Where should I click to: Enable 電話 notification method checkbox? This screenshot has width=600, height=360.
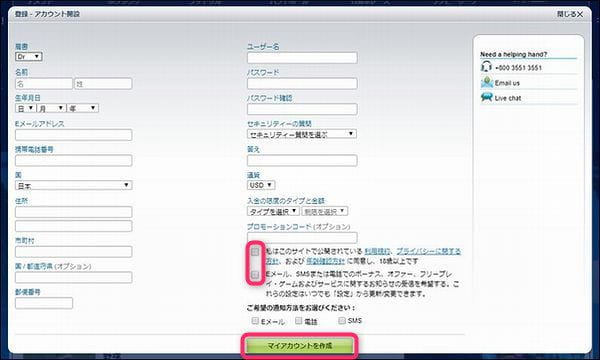(298, 321)
